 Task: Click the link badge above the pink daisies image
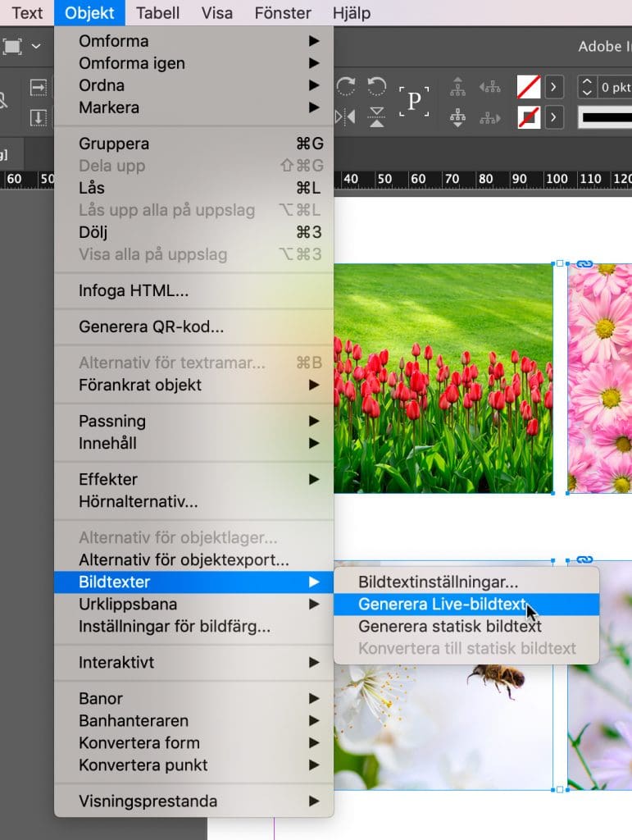585,263
